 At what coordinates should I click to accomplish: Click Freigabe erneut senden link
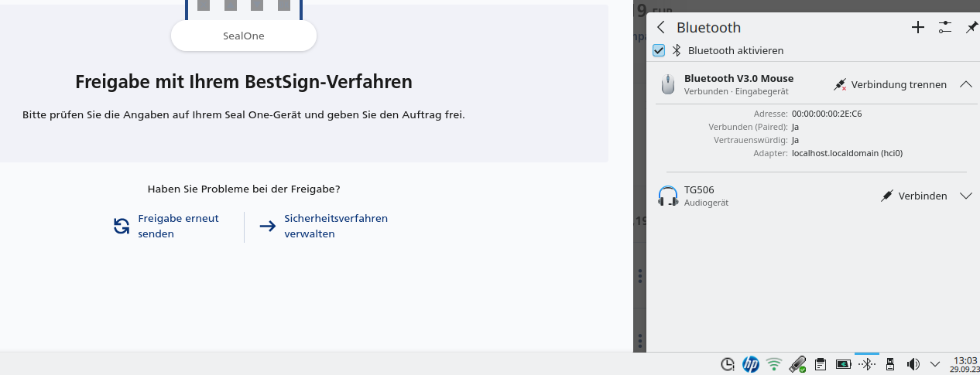tap(178, 226)
